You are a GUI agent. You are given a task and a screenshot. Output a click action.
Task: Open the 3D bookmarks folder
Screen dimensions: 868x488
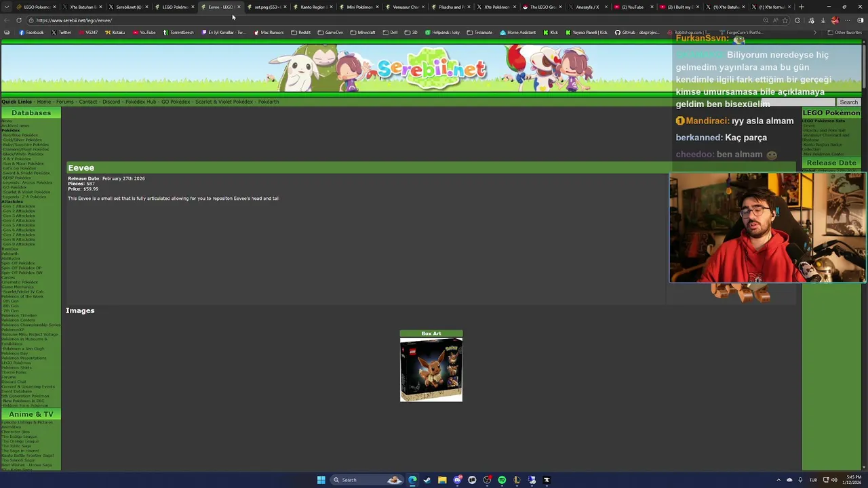tap(412, 33)
